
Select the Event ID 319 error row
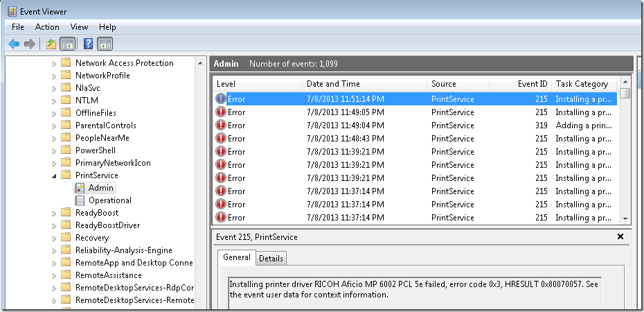coord(415,125)
